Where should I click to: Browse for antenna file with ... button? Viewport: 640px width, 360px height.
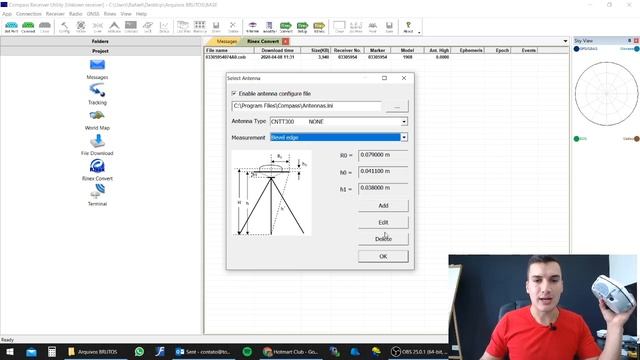(x=397, y=106)
